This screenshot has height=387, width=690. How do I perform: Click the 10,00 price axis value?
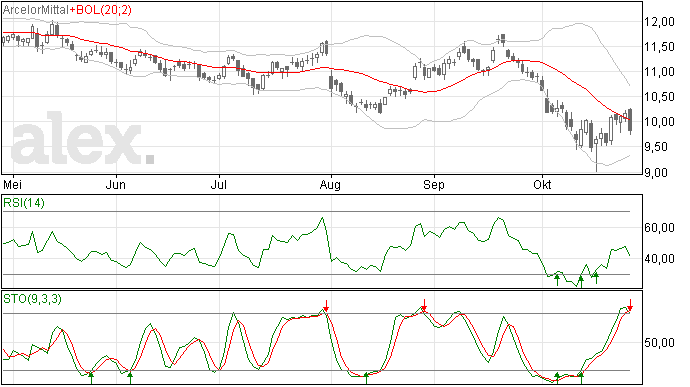(659, 122)
